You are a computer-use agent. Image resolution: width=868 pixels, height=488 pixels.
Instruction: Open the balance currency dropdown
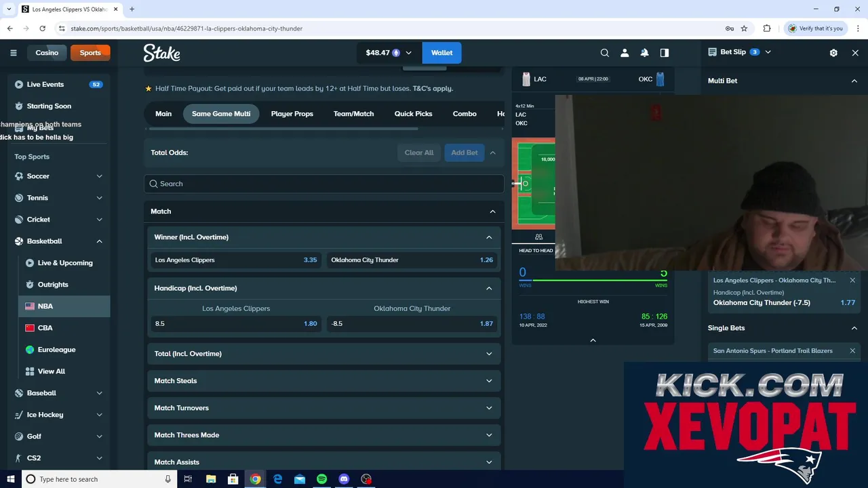click(x=389, y=53)
